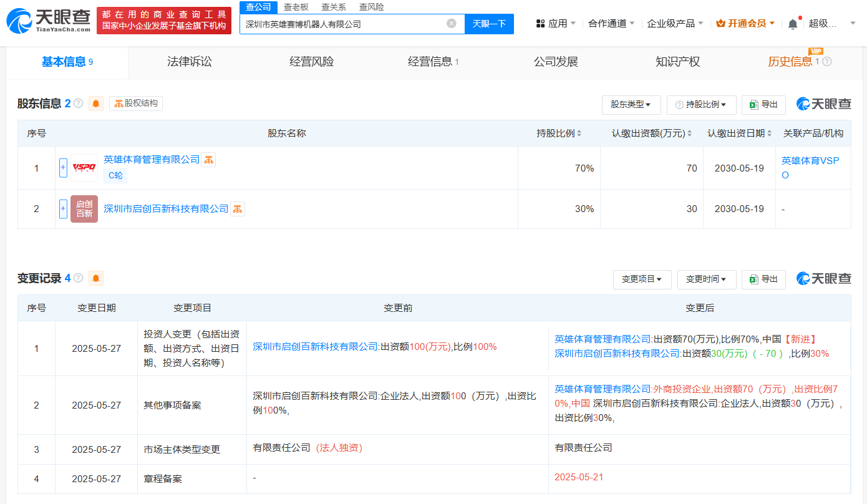Switch to the 知识产权 tab

(677, 62)
